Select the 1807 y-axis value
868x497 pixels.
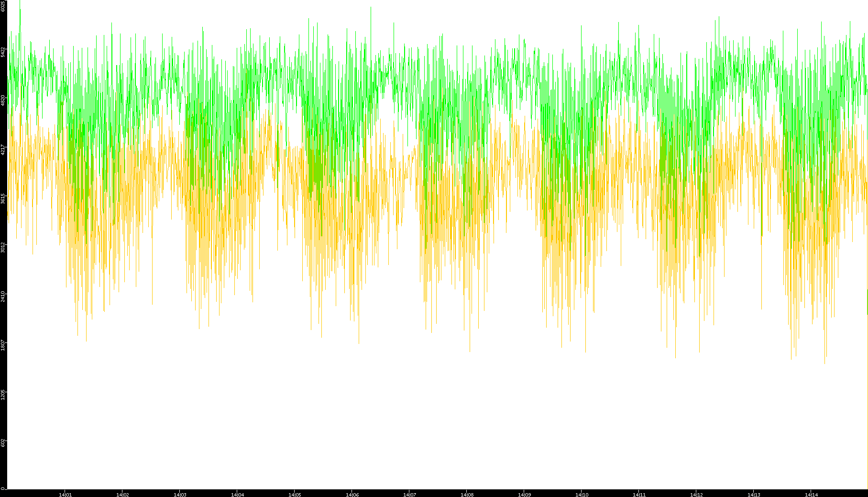3,345
